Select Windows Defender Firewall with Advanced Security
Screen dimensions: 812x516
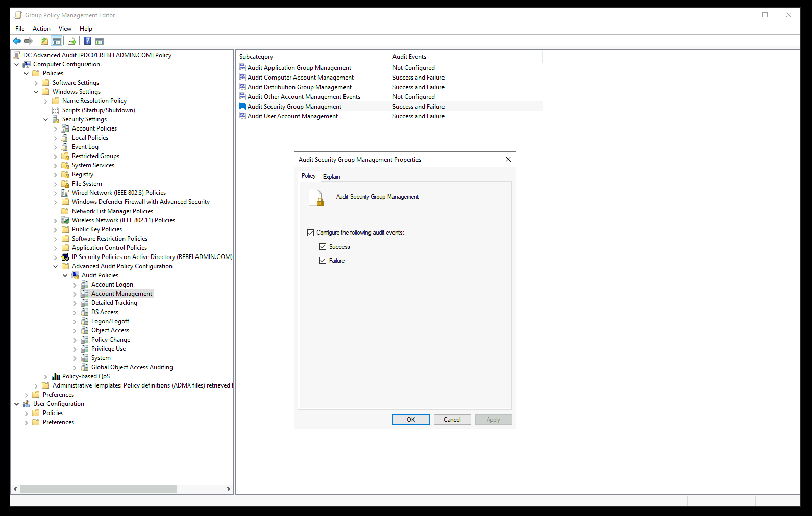[x=141, y=202]
